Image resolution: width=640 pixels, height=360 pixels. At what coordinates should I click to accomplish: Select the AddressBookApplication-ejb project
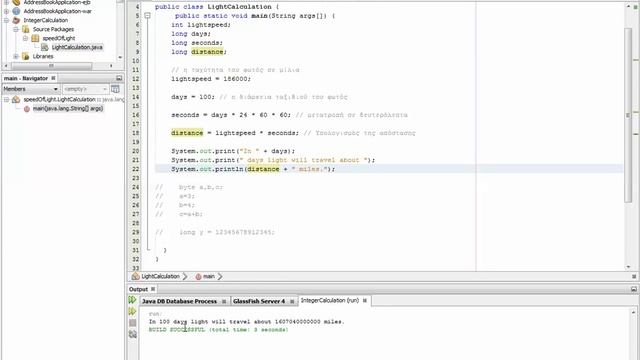pos(57,2)
